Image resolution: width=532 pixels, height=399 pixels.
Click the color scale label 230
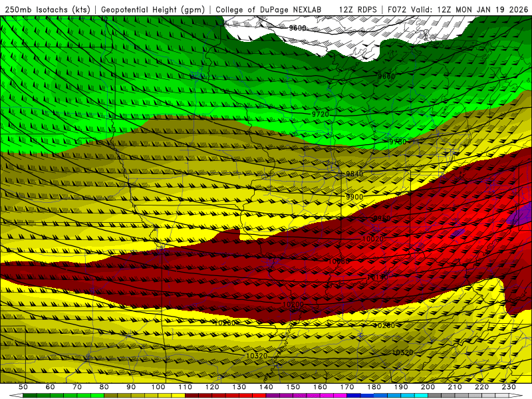509,387
